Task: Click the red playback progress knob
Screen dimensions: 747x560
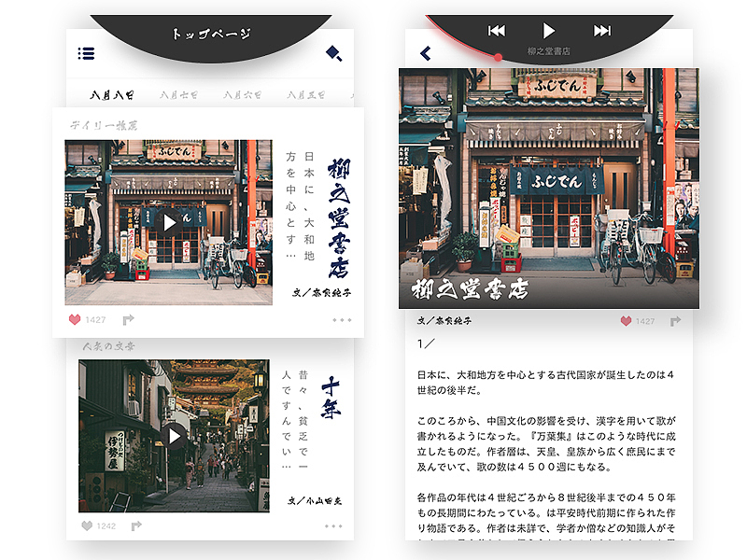Action: [499, 58]
